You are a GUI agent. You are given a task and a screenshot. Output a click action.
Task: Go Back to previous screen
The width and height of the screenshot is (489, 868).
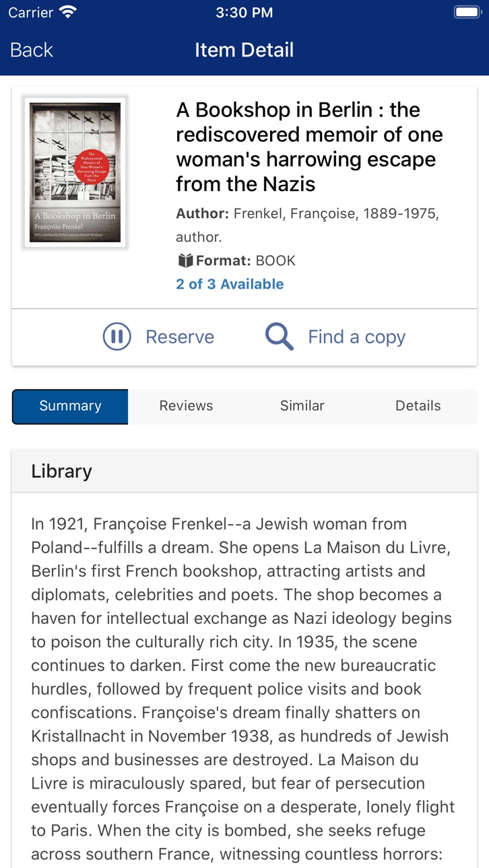pos(31,50)
